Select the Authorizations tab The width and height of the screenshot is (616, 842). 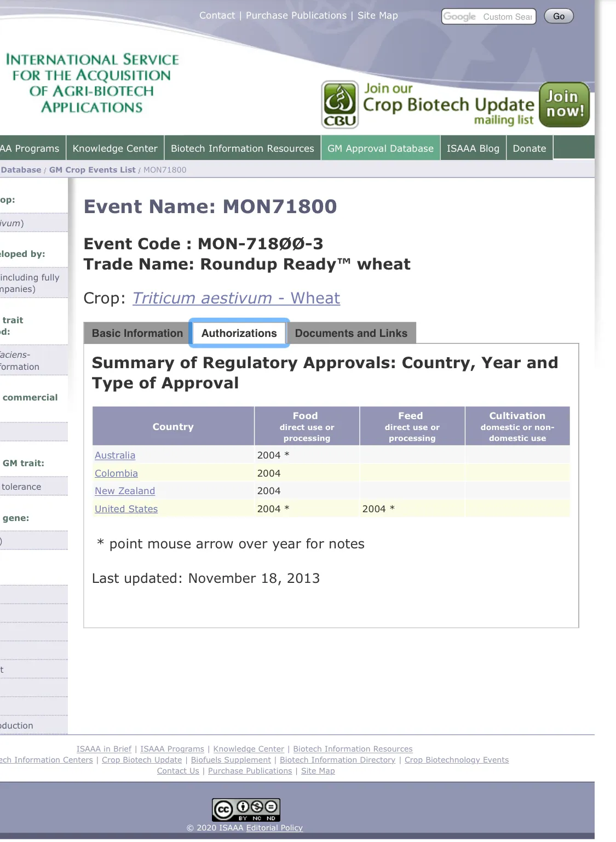tap(239, 333)
